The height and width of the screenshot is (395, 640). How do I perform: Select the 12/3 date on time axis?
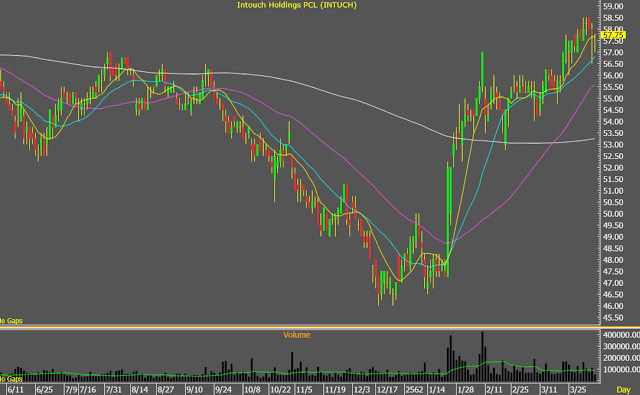(362, 390)
